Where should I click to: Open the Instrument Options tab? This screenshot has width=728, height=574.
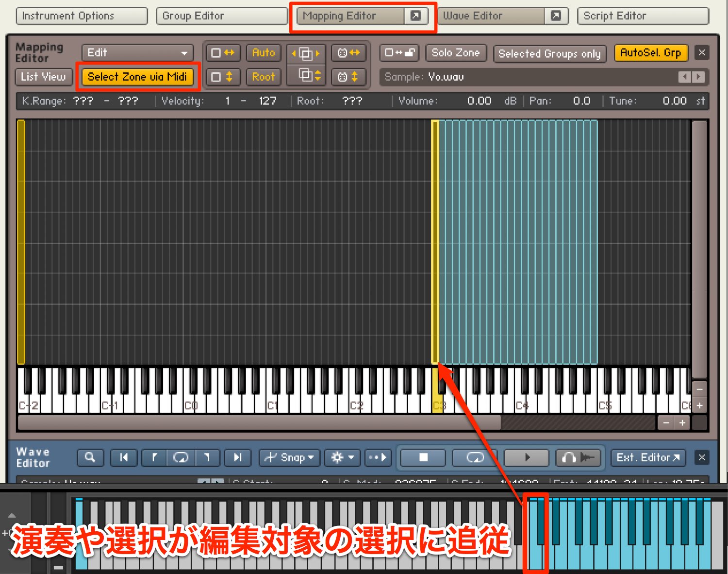82,16
